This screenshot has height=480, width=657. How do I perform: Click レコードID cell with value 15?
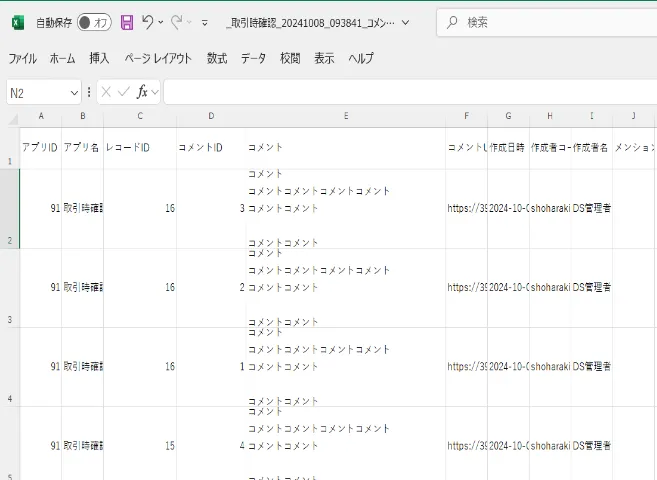[140, 444]
